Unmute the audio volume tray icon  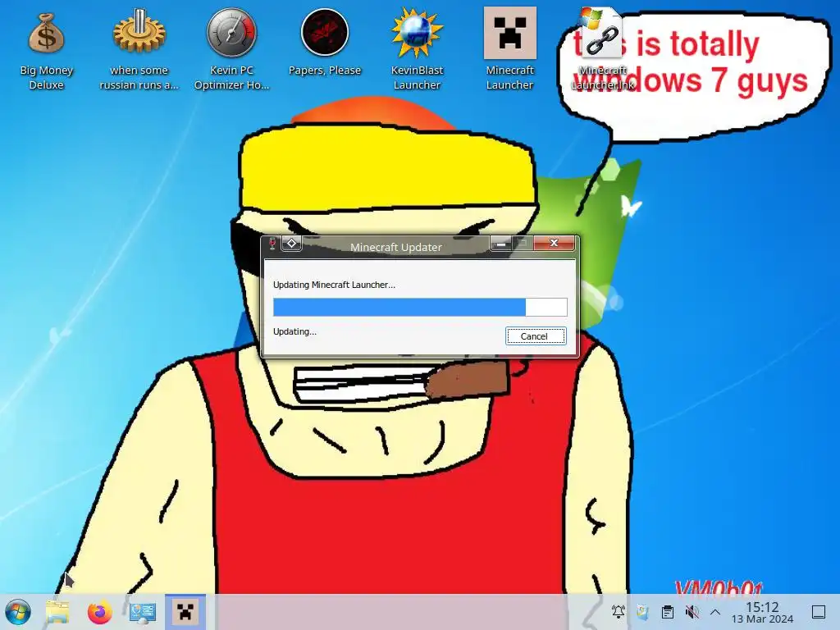point(692,611)
